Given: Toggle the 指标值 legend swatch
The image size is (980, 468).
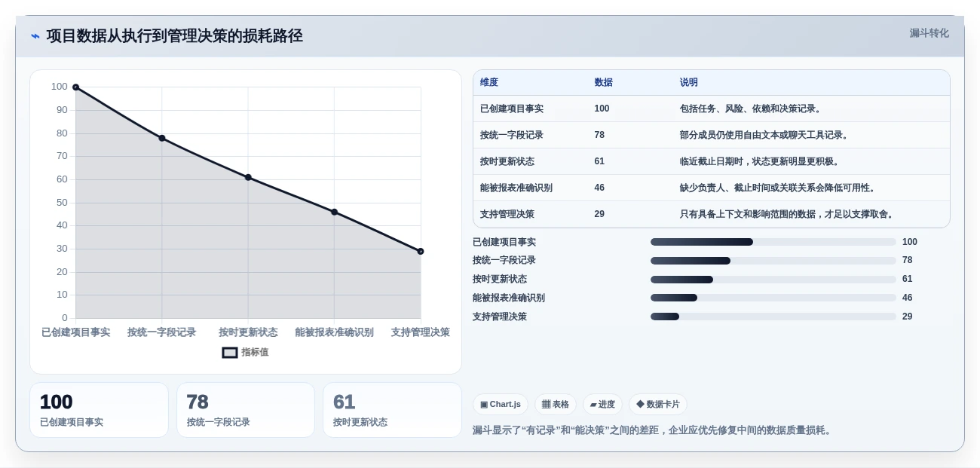Looking at the screenshot, I should click(x=230, y=353).
